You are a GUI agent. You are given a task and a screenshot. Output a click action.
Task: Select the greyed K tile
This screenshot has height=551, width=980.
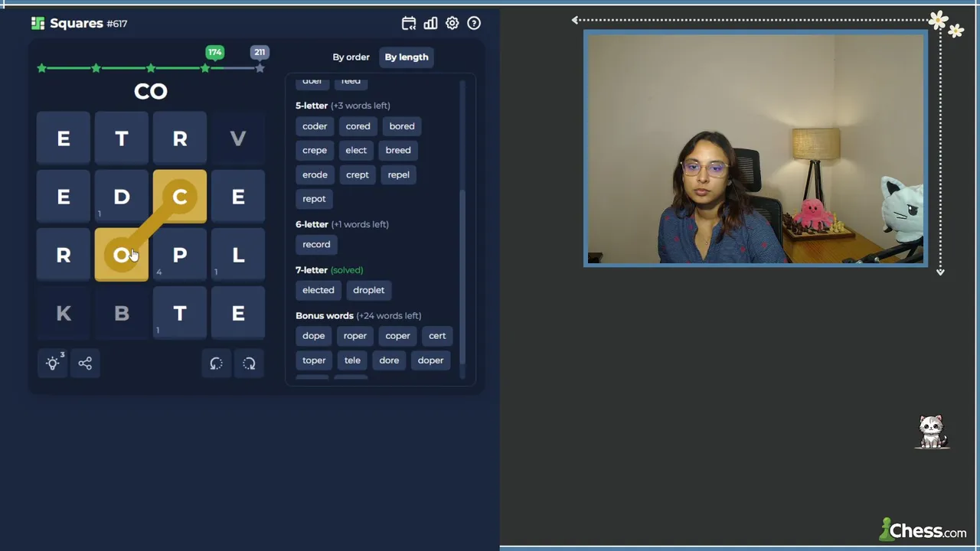pyautogui.click(x=64, y=313)
